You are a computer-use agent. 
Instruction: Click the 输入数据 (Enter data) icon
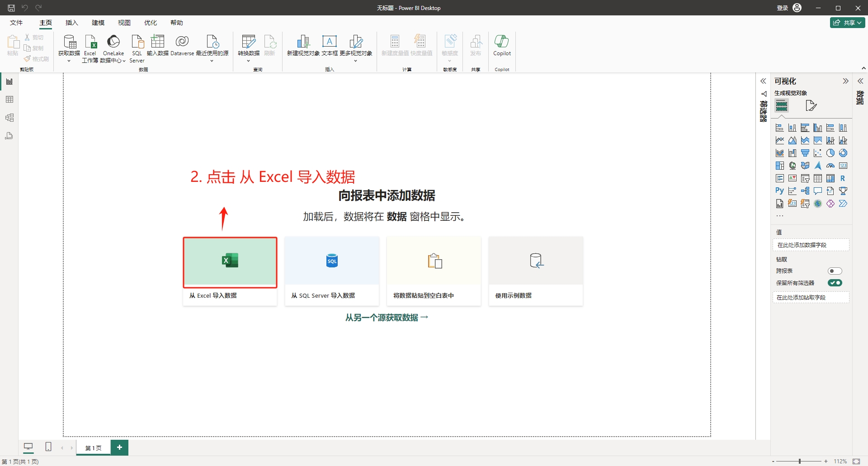click(x=158, y=45)
